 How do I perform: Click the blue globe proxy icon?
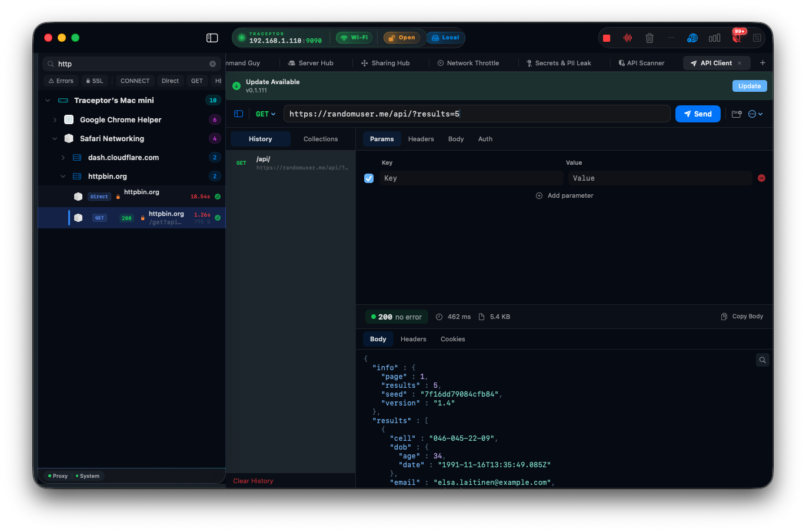click(x=692, y=38)
